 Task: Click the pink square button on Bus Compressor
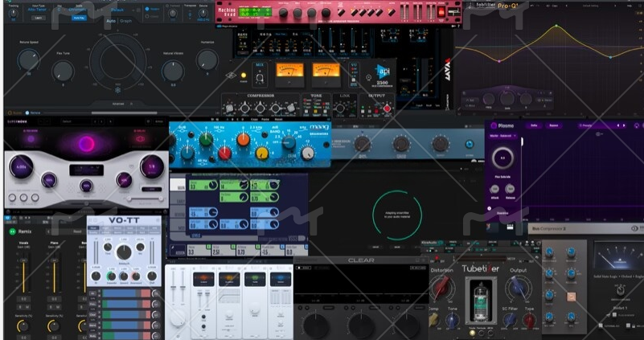pos(571,297)
